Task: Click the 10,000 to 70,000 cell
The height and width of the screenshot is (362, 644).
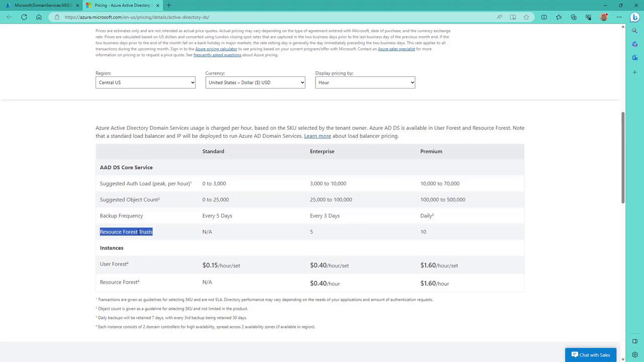Action: click(440, 184)
